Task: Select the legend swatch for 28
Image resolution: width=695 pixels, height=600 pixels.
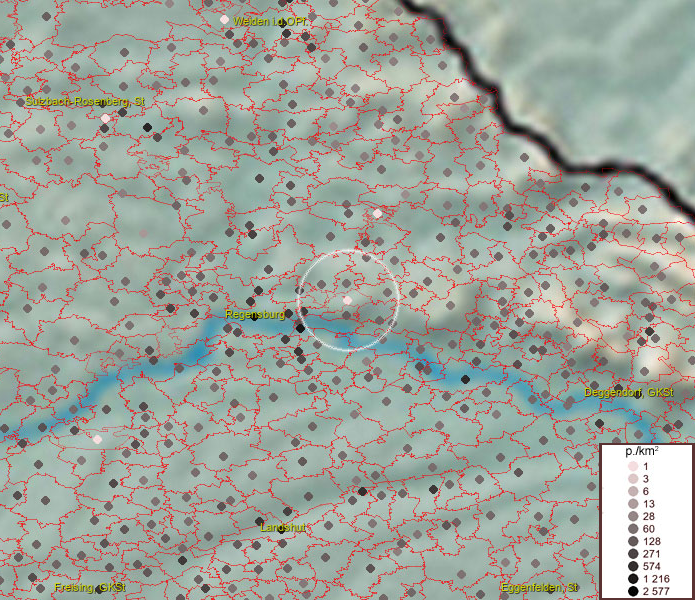Action: coord(633,516)
